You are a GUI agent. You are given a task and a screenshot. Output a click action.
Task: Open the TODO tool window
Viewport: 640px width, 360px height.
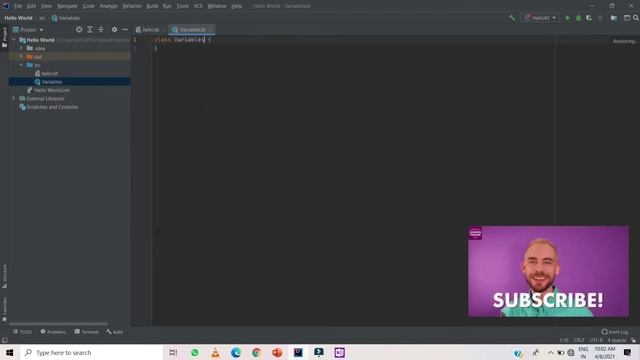click(22, 332)
